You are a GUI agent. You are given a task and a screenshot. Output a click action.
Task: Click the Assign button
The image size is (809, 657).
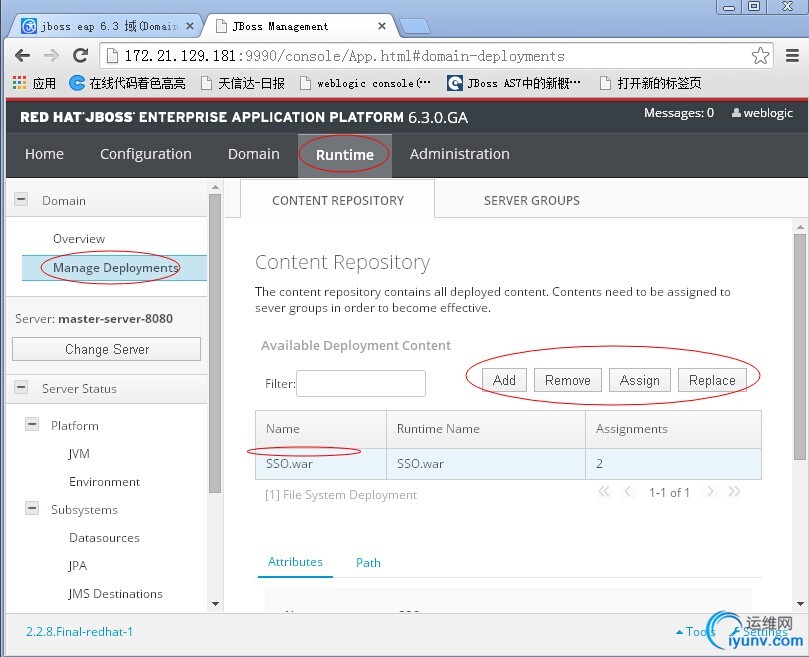pos(640,380)
